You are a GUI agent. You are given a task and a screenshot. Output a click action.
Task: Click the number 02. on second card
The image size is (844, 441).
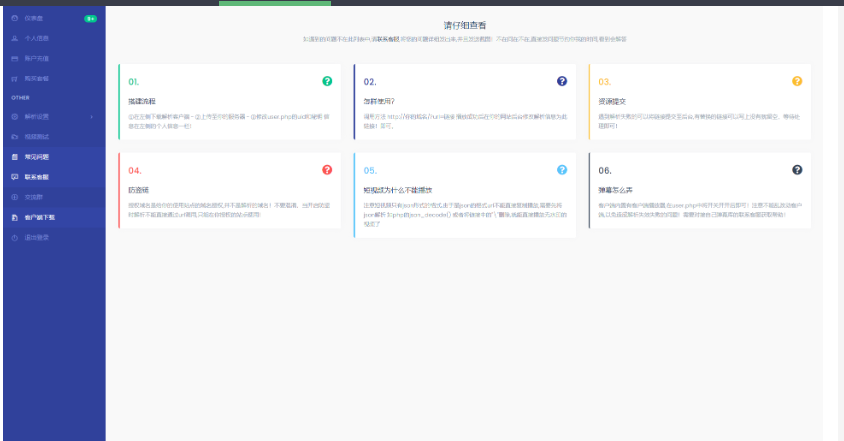370,82
